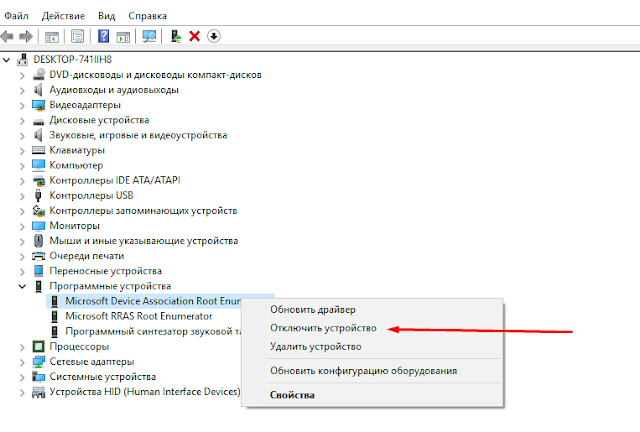The image size is (640, 432).
Task: Click the Мыши mouse icon
Action: point(38,240)
